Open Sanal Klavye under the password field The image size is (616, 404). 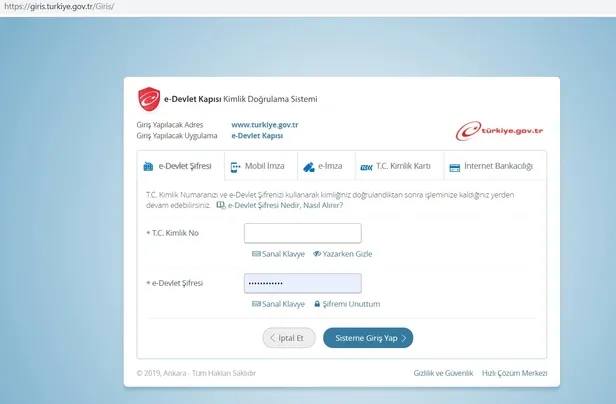278,304
